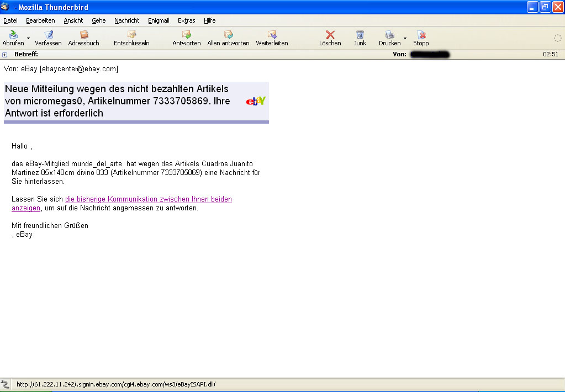Click the 'Hallo ,' greeting text
The width and height of the screenshot is (565, 392).
click(x=22, y=146)
